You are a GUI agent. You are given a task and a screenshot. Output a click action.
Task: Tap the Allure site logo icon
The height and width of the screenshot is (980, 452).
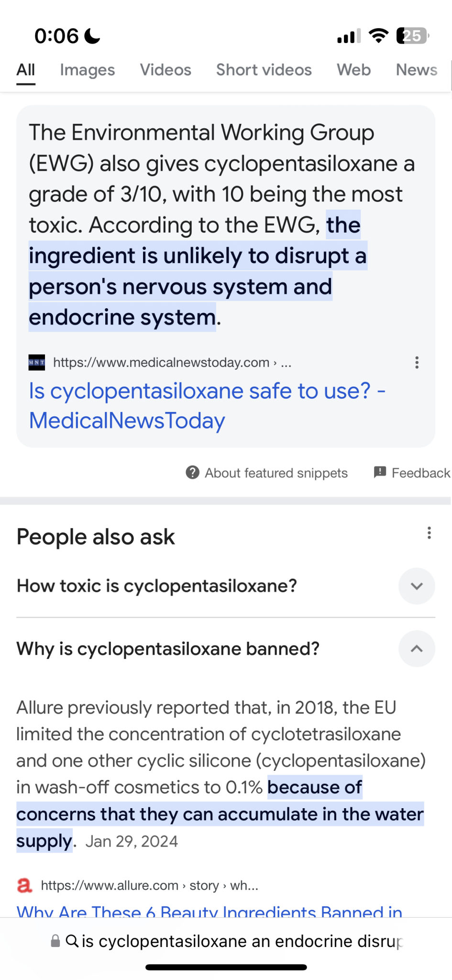(x=25, y=885)
